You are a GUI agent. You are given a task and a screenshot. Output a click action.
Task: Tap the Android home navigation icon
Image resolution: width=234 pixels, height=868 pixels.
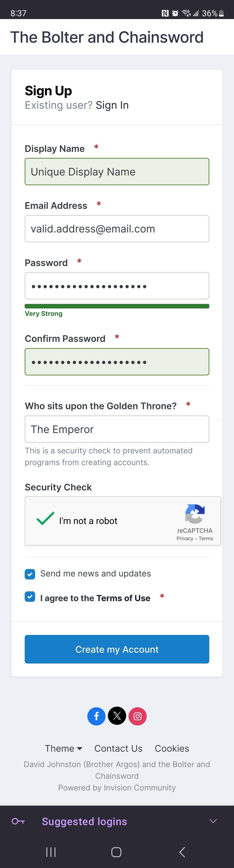pos(116,852)
